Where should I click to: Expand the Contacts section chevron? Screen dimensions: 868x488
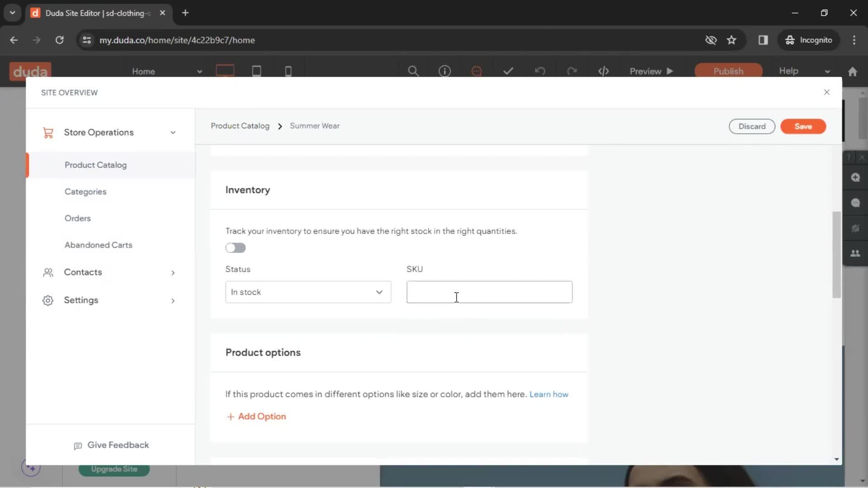(173, 272)
